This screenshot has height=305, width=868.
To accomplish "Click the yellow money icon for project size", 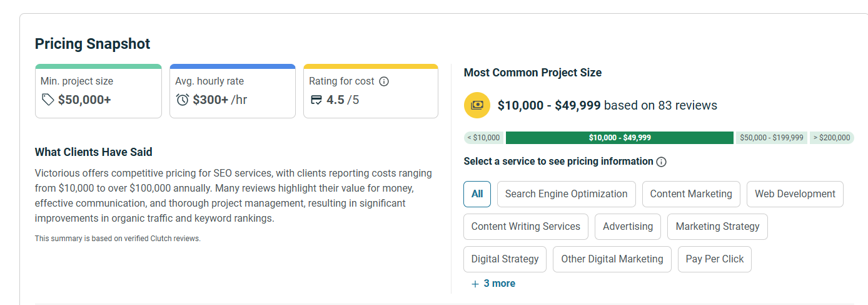I will (x=477, y=105).
